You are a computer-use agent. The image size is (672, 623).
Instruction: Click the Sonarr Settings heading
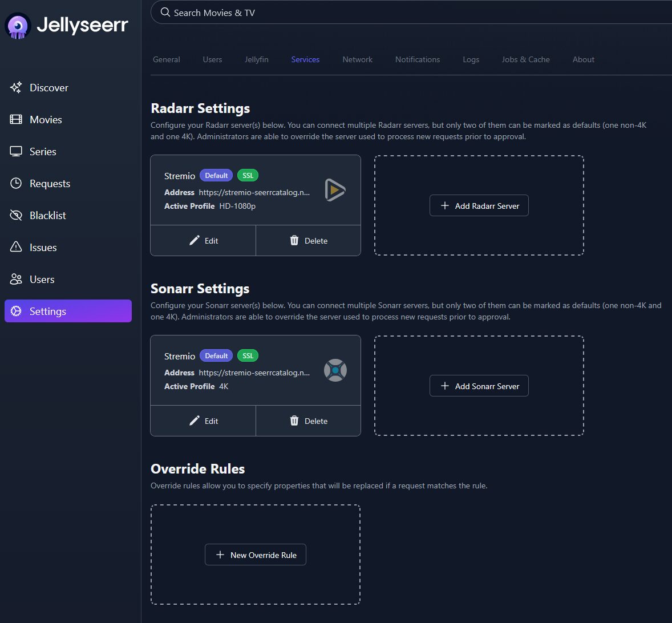[x=200, y=289]
